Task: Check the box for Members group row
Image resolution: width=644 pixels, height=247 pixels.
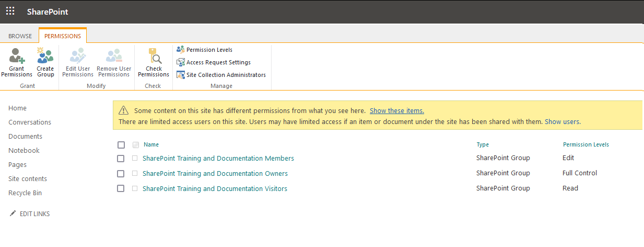Action: coord(121,159)
